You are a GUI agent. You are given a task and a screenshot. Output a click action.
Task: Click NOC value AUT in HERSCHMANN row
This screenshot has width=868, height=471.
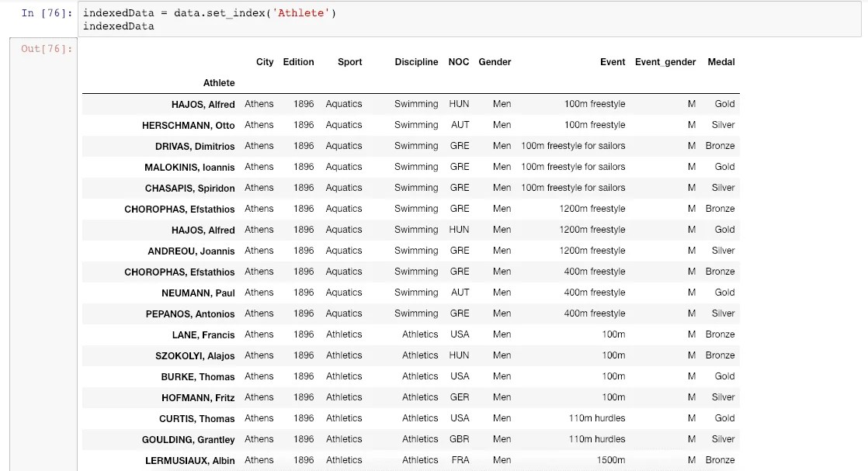click(x=460, y=125)
